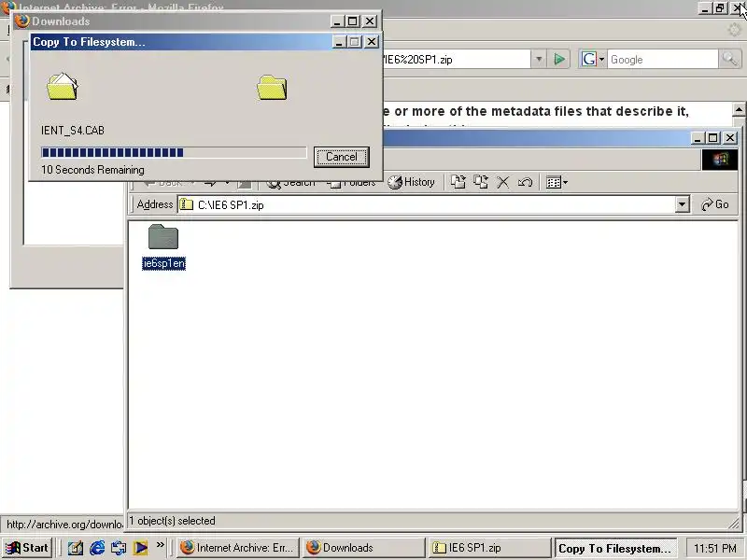The width and height of the screenshot is (747, 560).
Task: Click Copy To Filesystem taskbar button
Action: click(614, 548)
